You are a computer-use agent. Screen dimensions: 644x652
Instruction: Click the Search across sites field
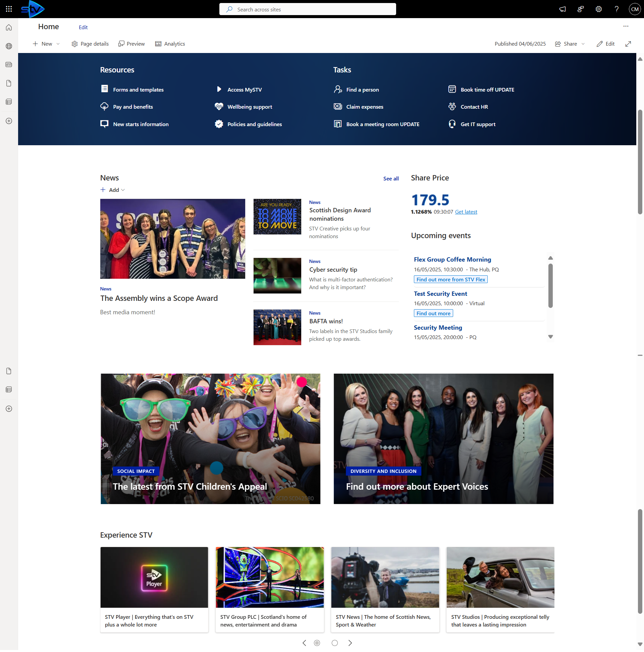(308, 9)
